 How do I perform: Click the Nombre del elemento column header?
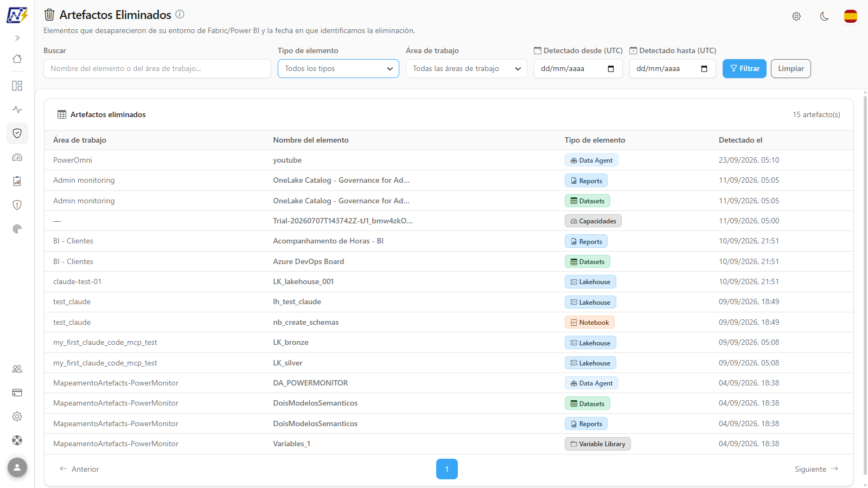(311, 140)
